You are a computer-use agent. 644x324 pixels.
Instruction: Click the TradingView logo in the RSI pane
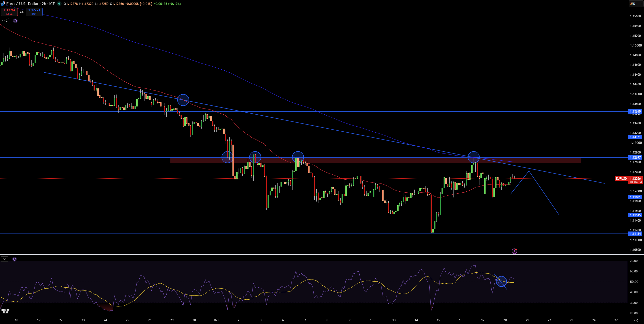coord(5,311)
